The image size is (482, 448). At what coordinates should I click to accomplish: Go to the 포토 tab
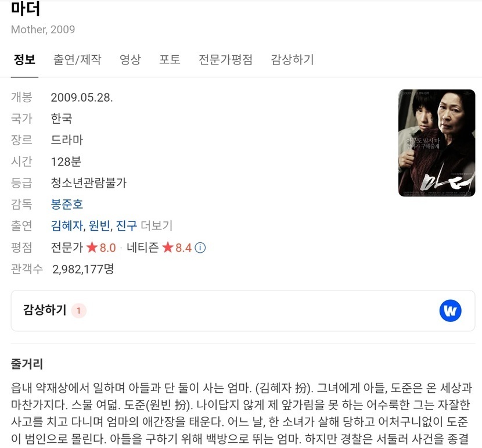point(170,59)
